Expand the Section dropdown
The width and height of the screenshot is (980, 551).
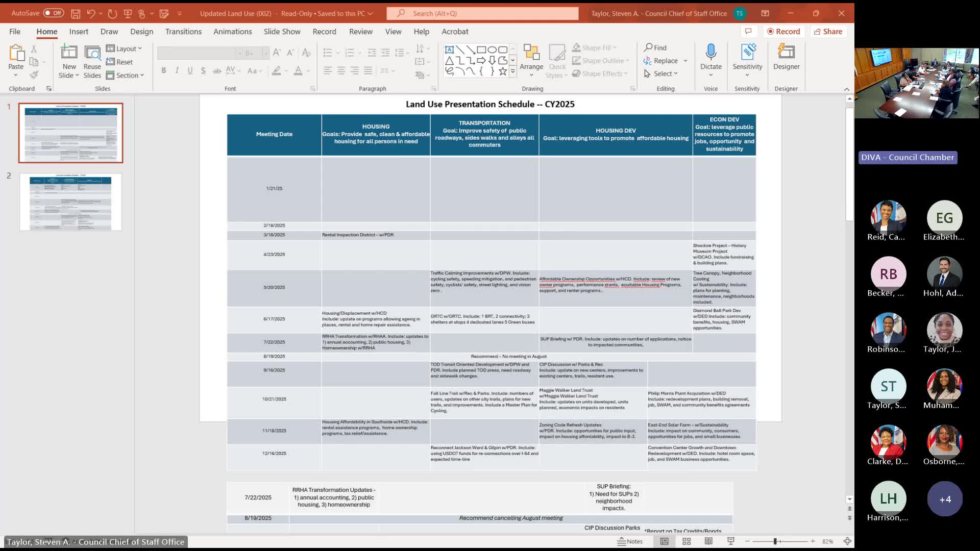[125, 75]
